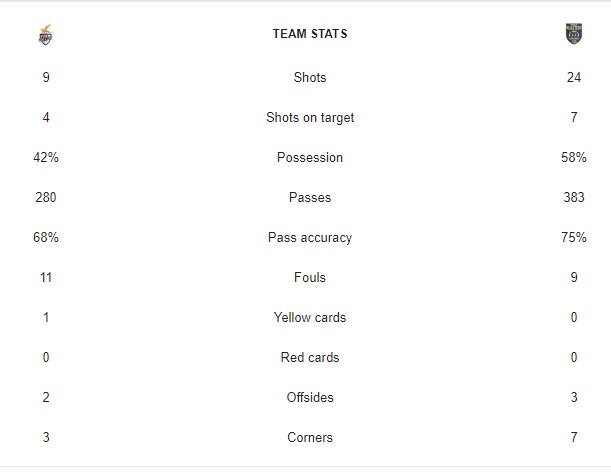This screenshot has height=472, width=611.
Task: Click the 42% possession value
Action: click(46, 157)
